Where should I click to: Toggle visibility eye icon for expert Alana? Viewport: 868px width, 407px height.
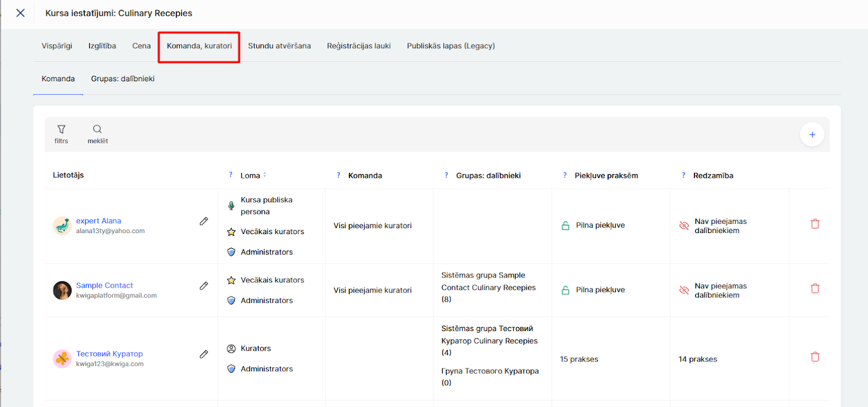684,225
